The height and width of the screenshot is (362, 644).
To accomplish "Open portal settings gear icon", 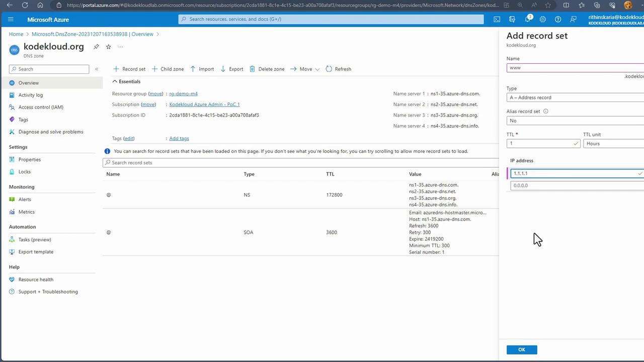I will 543,20.
